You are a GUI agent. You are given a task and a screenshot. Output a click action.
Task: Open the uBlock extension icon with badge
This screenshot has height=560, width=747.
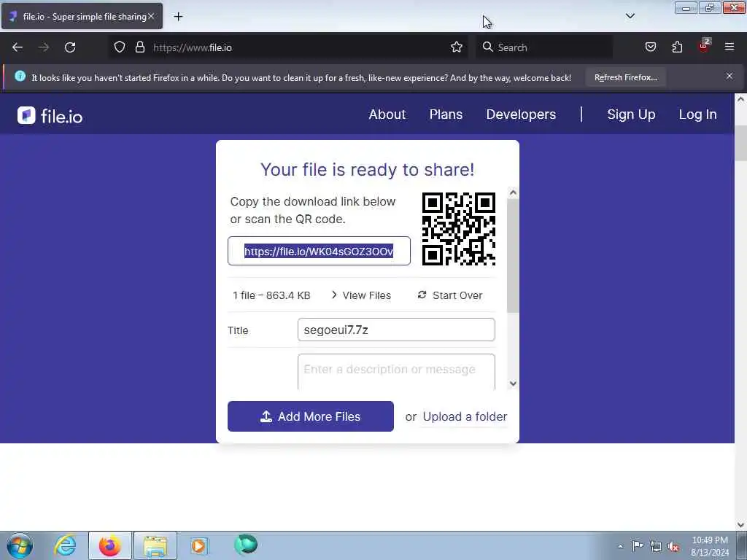point(704,46)
